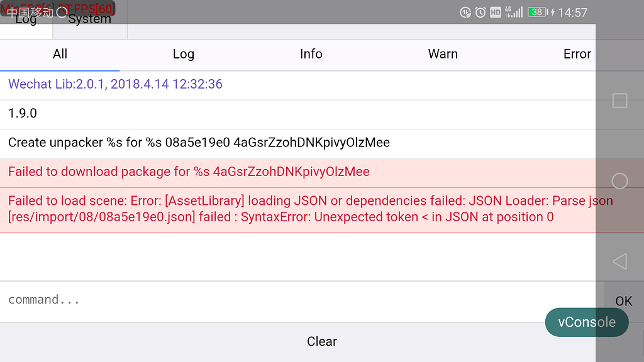Screen dimensions: 644x362
Task: Click the Clear button
Action: [x=321, y=341]
